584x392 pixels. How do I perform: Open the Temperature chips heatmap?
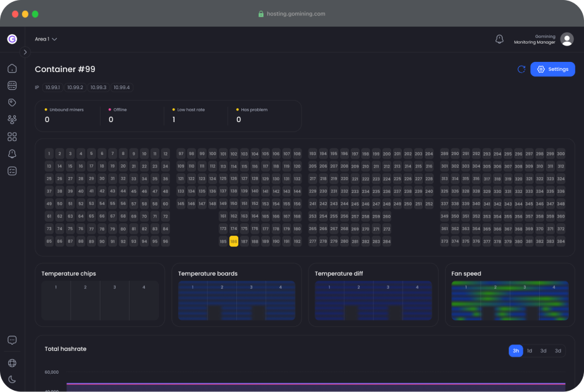pos(100,301)
